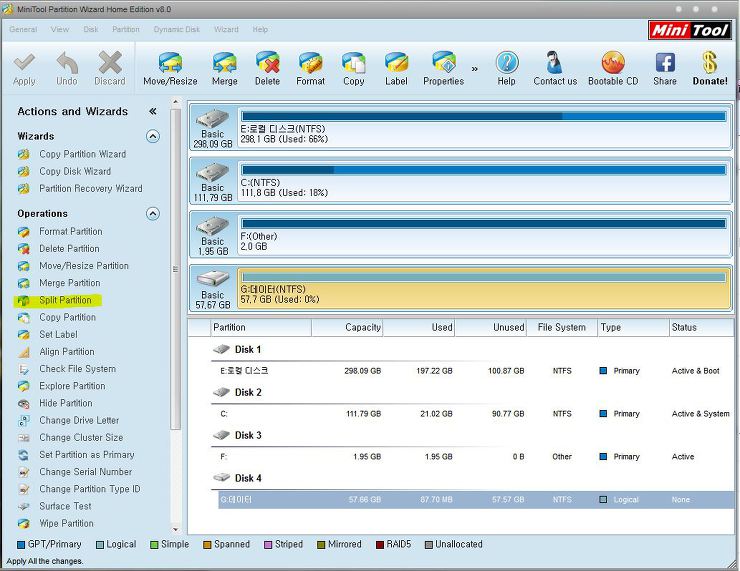Select the F: partition row in list
The image size is (740, 571).
click(x=476, y=457)
